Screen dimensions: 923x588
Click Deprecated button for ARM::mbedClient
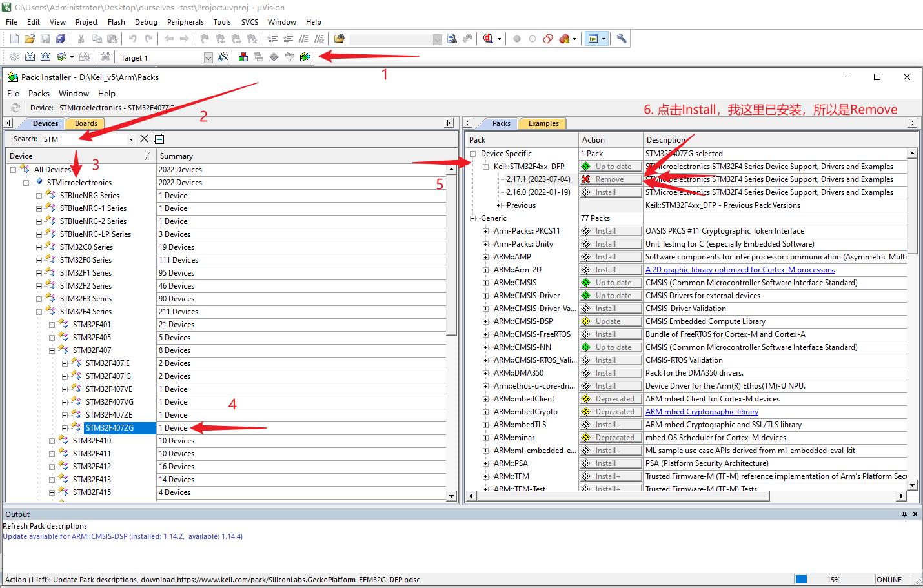[x=610, y=399]
